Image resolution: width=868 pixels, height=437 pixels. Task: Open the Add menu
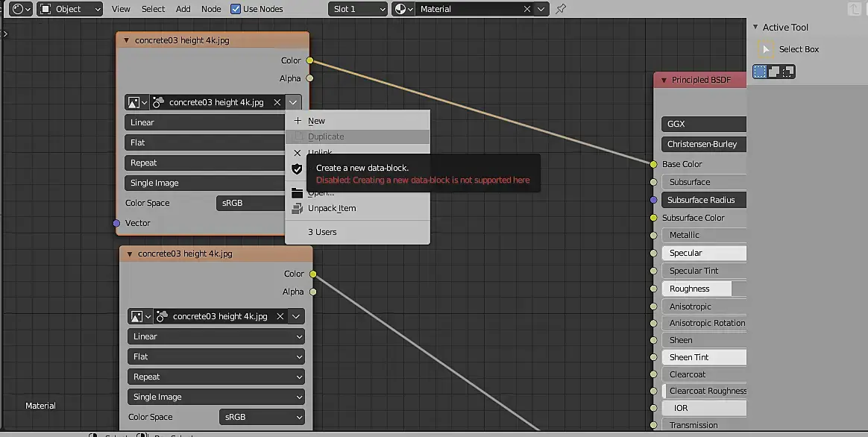pos(183,9)
